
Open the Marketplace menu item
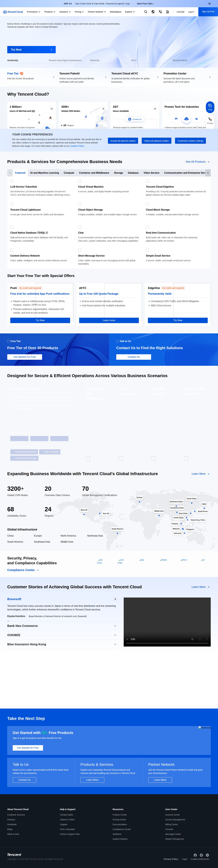[x=115, y=12]
